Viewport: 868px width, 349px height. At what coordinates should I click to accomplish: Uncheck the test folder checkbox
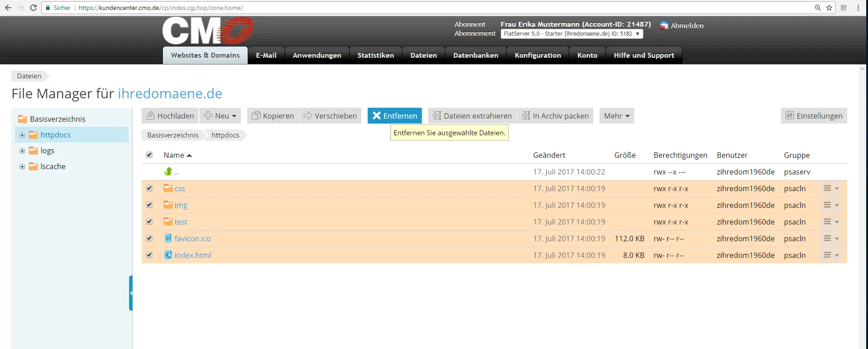pos(149,221)
